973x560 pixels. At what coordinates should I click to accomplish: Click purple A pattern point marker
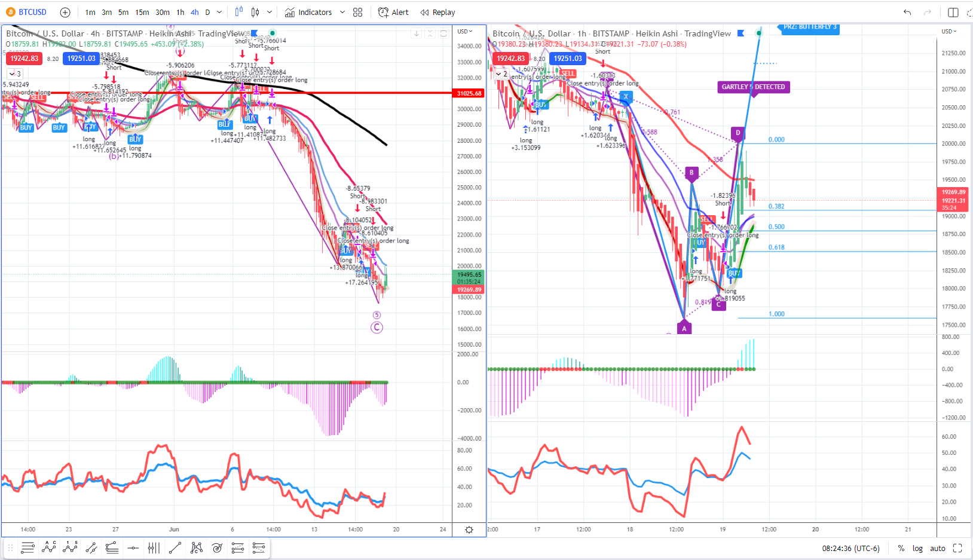tap(684, 328)
